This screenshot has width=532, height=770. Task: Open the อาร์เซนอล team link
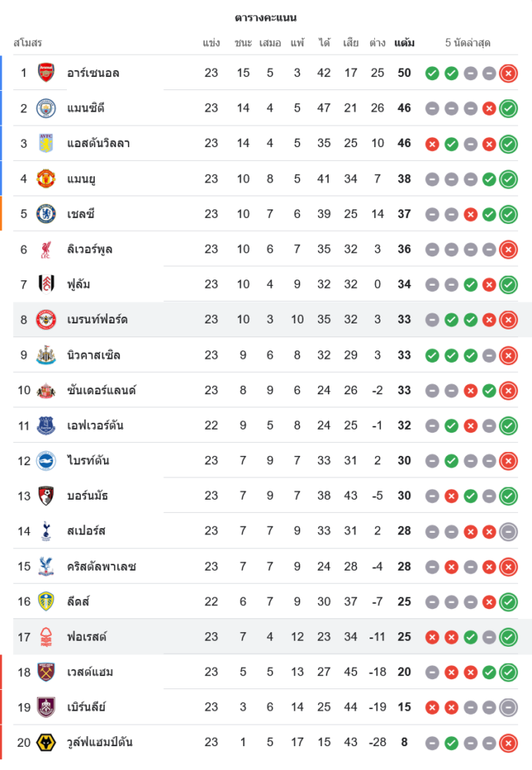pyautogui.click(x=93, y=73)
